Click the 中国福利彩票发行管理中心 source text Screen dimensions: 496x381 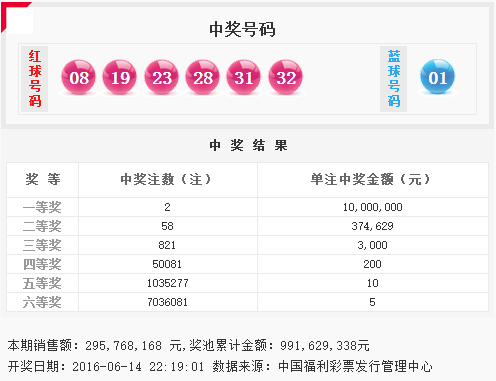(355, 366)
